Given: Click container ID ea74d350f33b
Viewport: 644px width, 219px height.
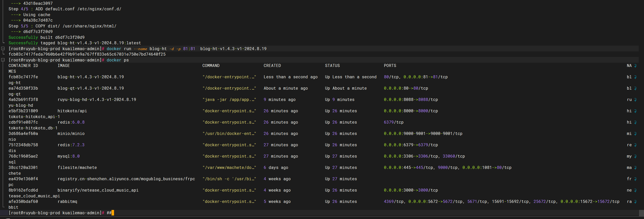Looking at the screenshot, I should tap(23, 88).
